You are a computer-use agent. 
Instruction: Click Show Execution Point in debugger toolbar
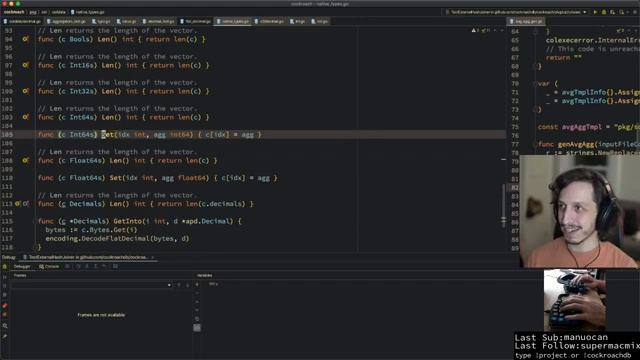click(x=68, y=267)
